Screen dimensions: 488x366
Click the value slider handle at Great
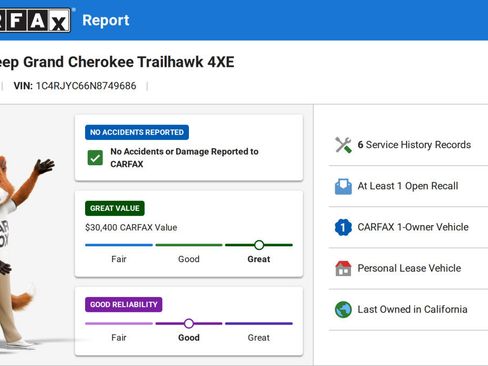(x=259, y=245)
